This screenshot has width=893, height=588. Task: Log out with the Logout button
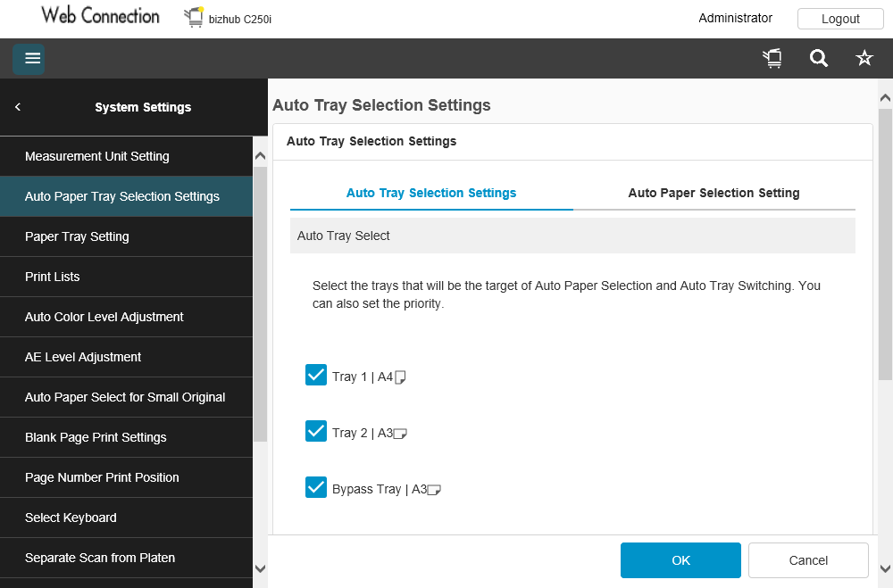[840, 19]
